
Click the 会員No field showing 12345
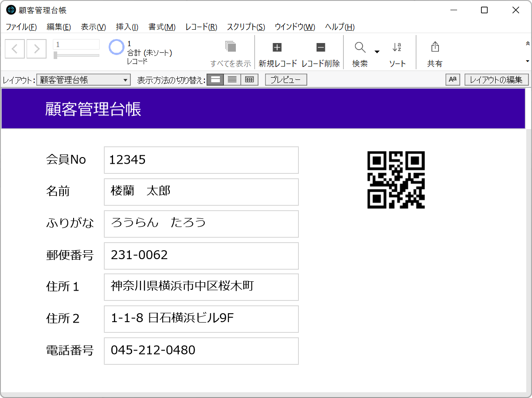click(201, 160)
